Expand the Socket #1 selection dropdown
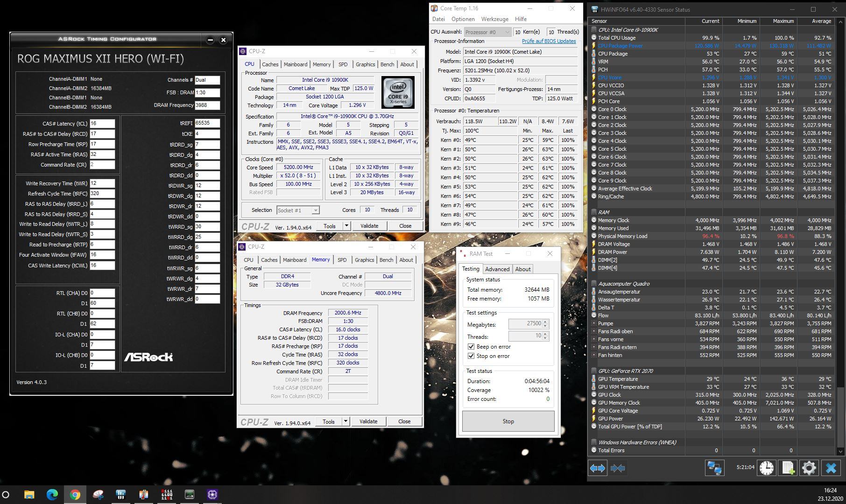This screenshot has height=504, width=846. (316, 210)
